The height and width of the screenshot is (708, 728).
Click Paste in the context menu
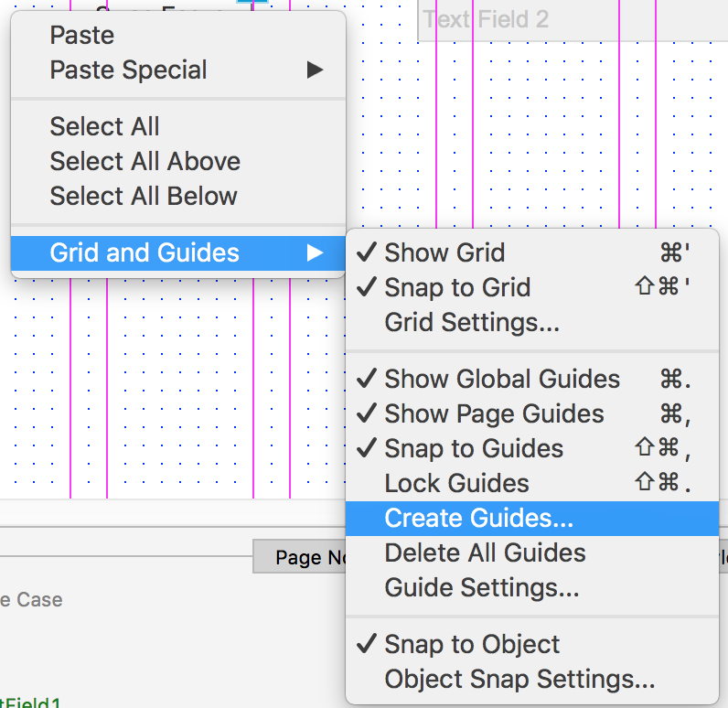click(x=82, y=36)
